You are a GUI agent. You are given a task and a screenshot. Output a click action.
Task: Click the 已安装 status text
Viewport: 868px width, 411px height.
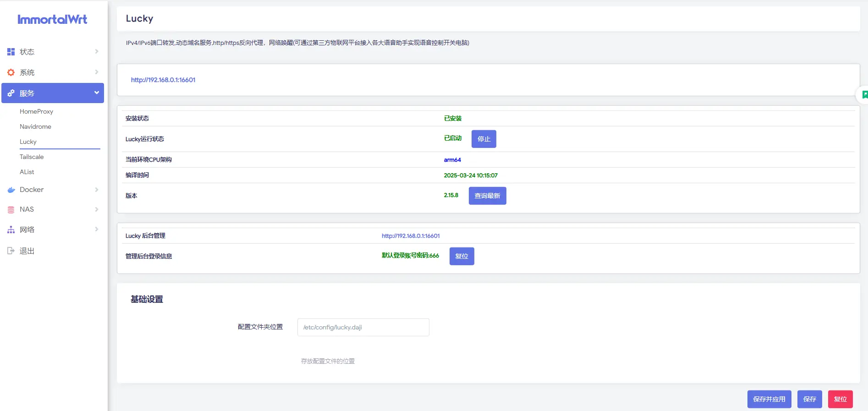pos(453,118)
